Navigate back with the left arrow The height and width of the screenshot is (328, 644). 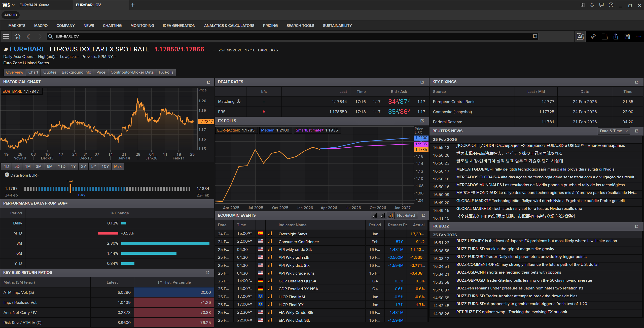28,37
